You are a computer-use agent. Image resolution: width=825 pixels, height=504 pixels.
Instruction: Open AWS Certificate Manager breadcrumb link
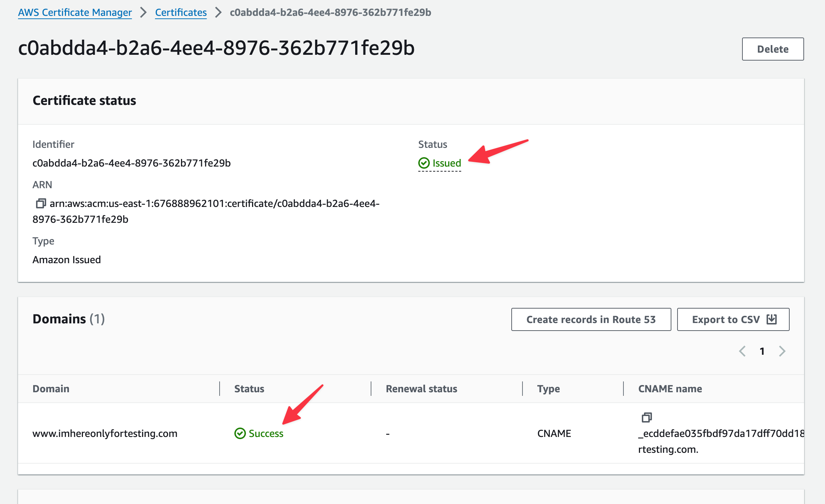[75, 13]
